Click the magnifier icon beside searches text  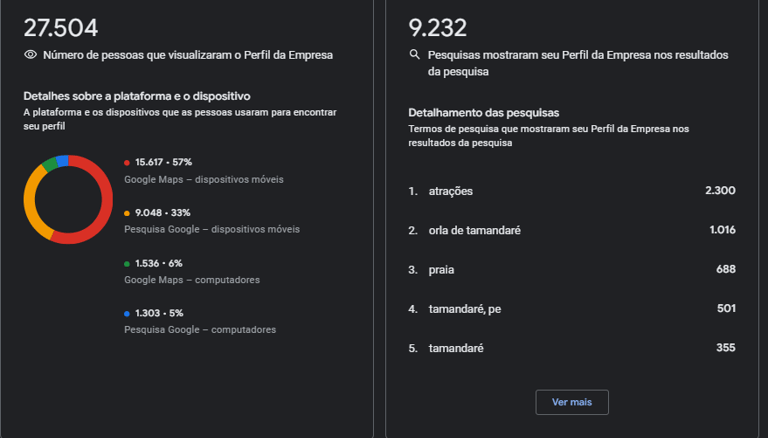(414, 54)
